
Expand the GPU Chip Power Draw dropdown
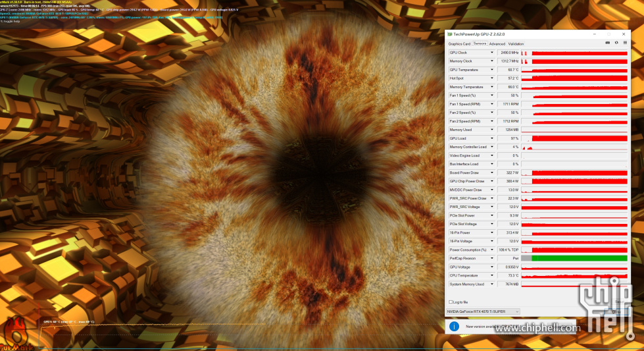tap(491, 181)
